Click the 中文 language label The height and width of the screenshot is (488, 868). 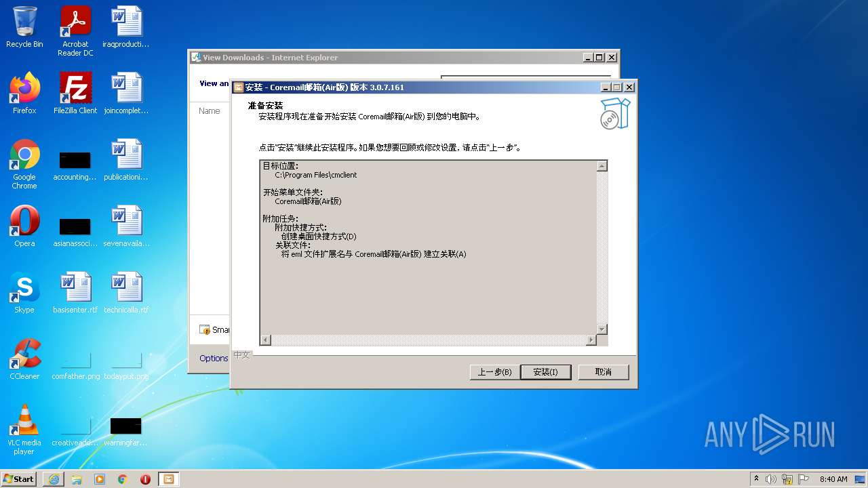coord(241,354)
